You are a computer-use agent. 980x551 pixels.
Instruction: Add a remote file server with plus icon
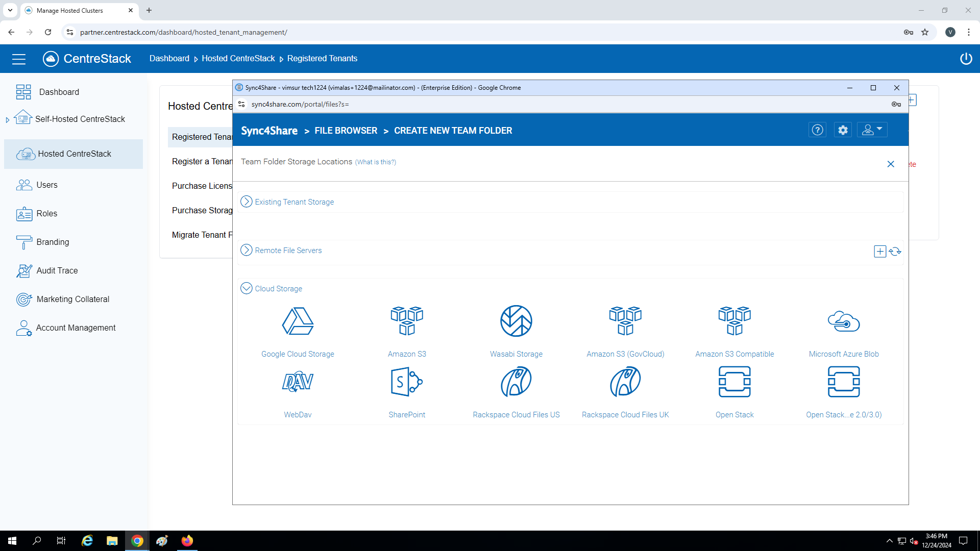[x=880, y=252]
